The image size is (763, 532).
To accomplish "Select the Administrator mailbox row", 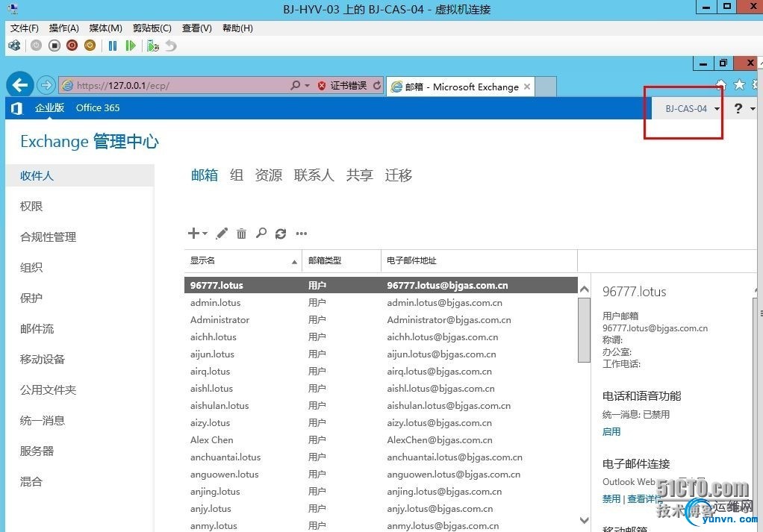I will pyautogui.click(x=381, y=320).
